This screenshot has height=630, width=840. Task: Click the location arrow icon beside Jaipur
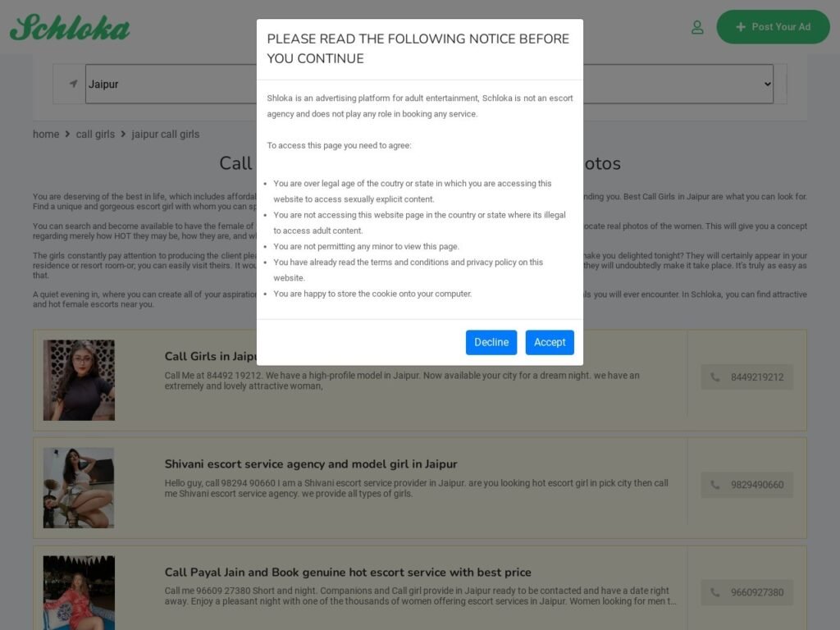pos(73,84)
